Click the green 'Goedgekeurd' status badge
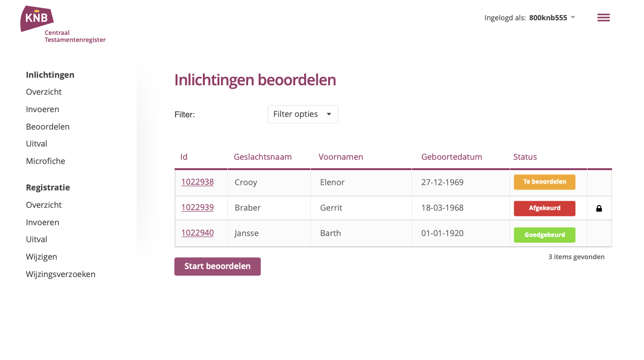The height and width of the screenshot is (360, 644). pyautogui.click(x=544, y=235)
